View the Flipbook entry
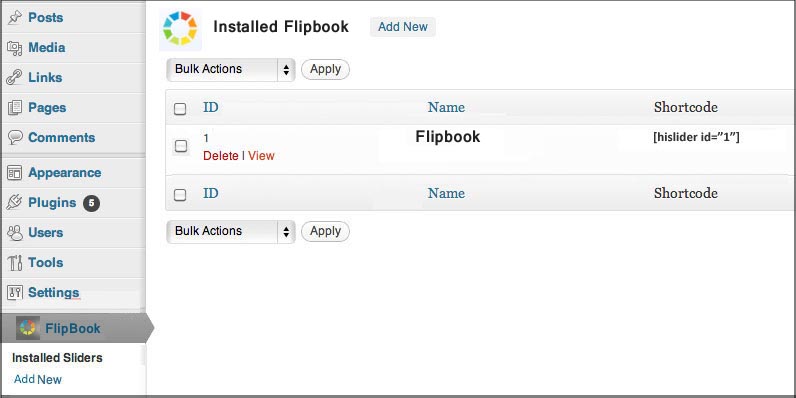The height and width of the screenshot is (398, 796). (261, 156)
